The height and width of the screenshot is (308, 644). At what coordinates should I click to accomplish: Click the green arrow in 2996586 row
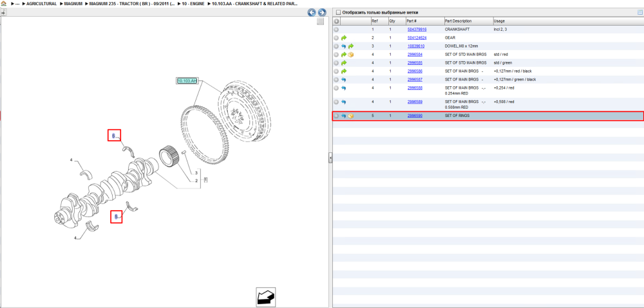coord(344,71)
